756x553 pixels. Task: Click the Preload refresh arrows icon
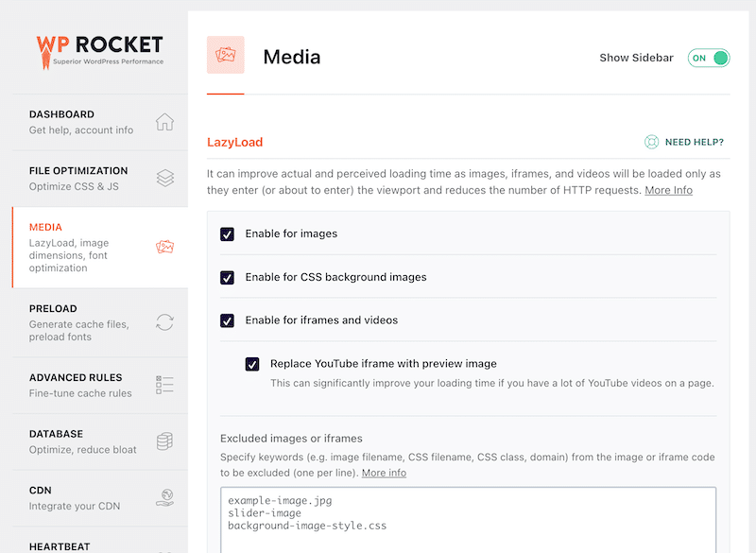164,322
